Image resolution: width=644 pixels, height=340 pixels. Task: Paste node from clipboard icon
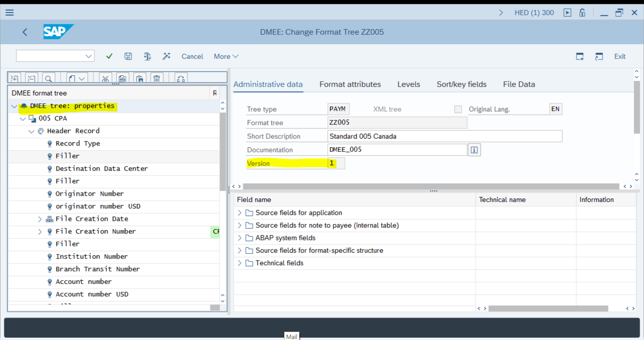tap(140, 78)
